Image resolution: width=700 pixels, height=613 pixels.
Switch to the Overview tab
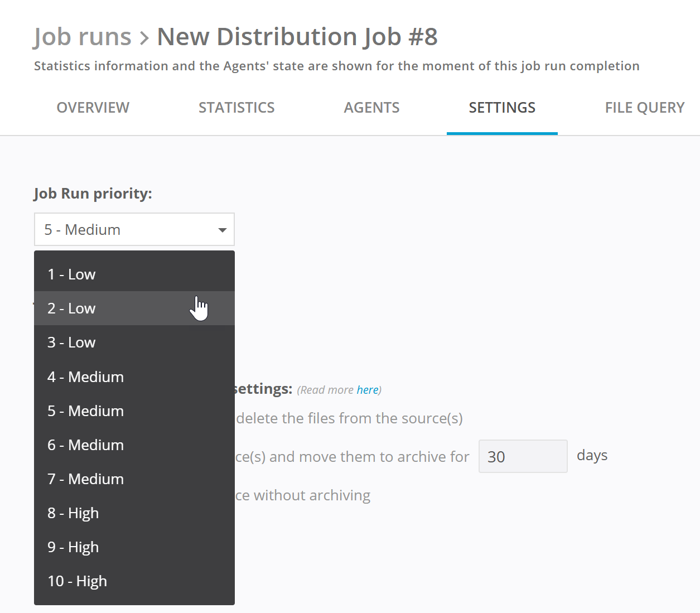93,108
